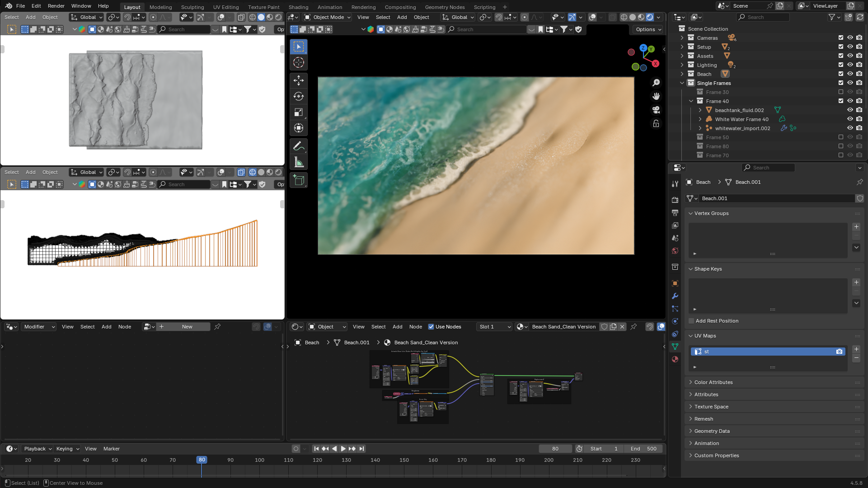Image resolution: width=868 pixels, height=488 pixels.
Task: Open the Marker menu in timeline
Action: tap(112, 449)
